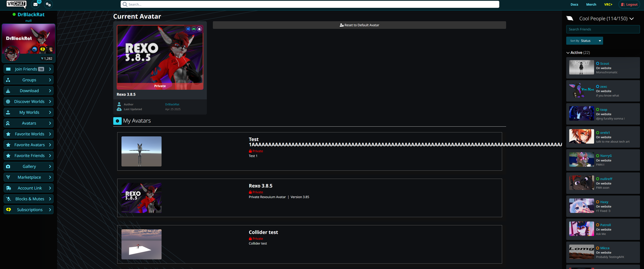Click the Favorite Friends star icon
Screen dimensions: 644x269
pos(8,156)
